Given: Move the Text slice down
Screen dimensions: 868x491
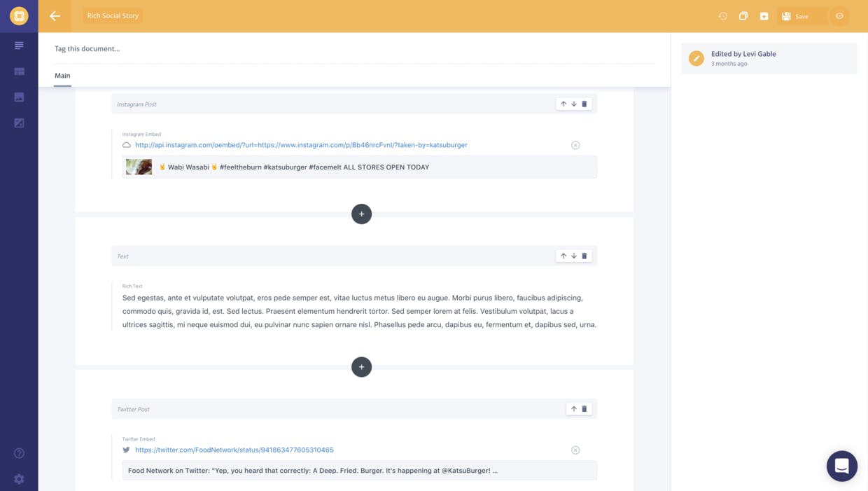Looking at the screenshot, I should 574,256.
